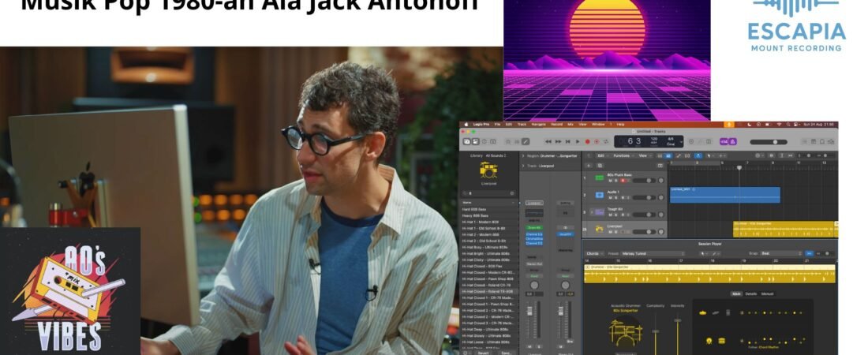Screen dimensions: 868x355
Task: Click the yellow Liverpool drum kit library icon
Action: (488, 170)
